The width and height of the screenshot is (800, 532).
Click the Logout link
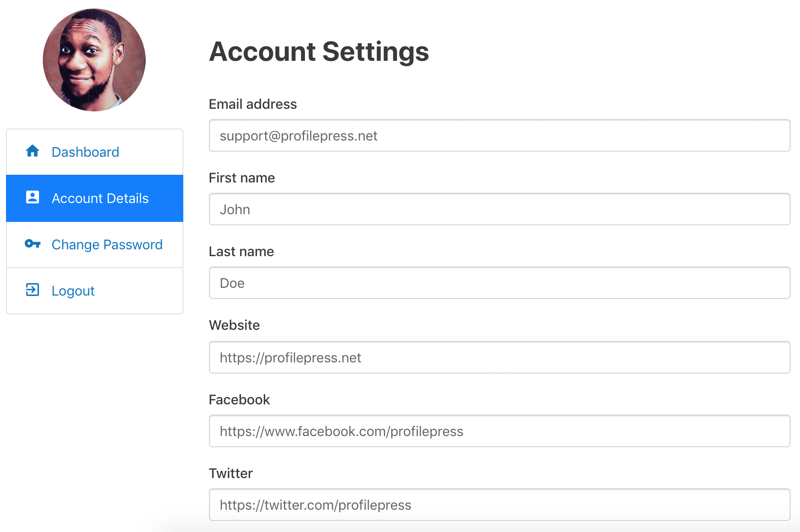[x=95, y=291]
